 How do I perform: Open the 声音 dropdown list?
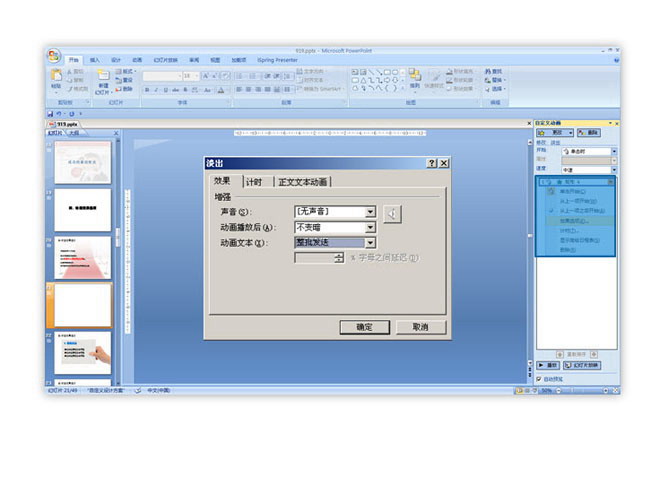370,212
